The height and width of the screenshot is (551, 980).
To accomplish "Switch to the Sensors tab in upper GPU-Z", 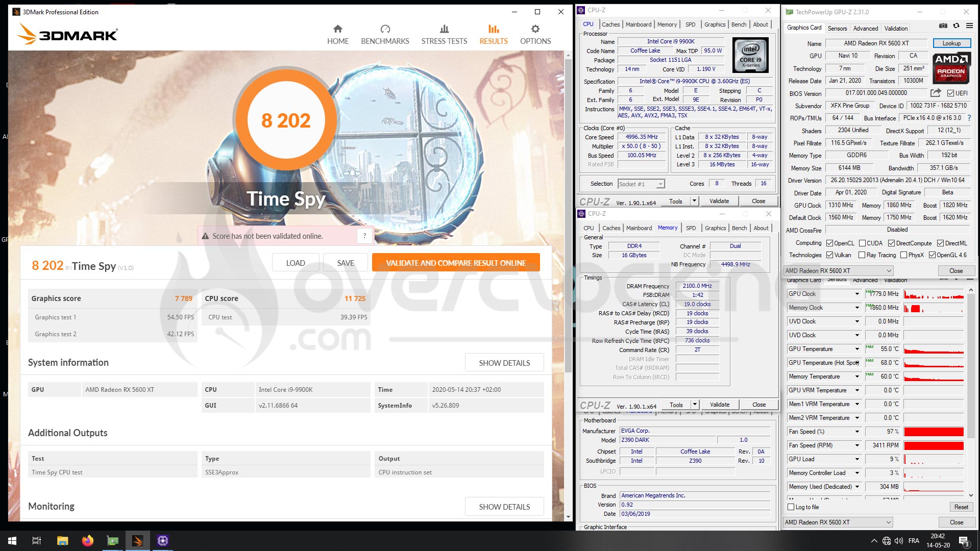I will pos(837,29).
